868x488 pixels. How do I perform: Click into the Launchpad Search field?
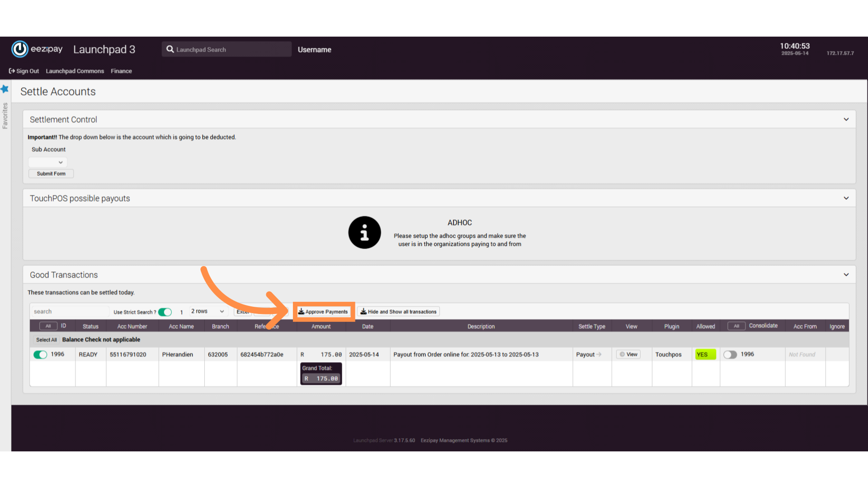pyautogui.click(x=226, y=49)
